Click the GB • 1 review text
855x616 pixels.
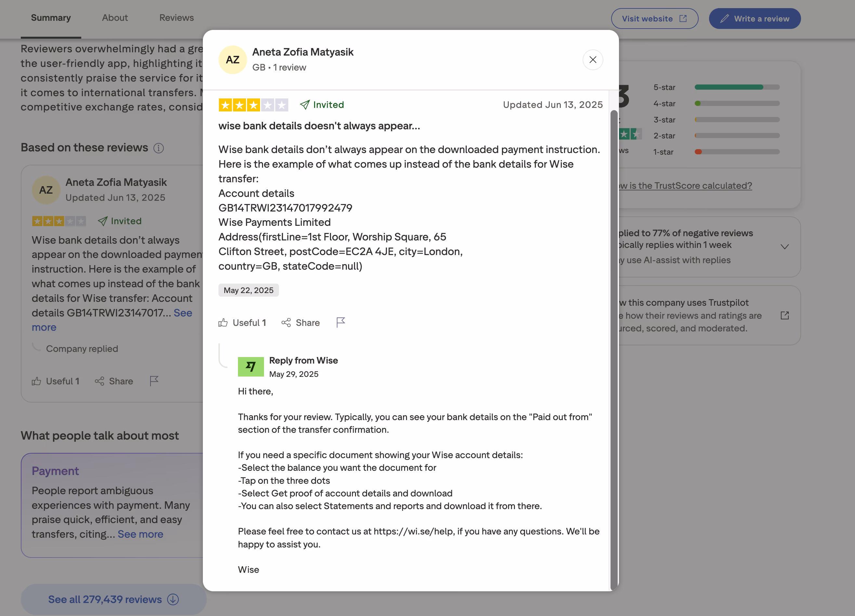pos(279,68)
